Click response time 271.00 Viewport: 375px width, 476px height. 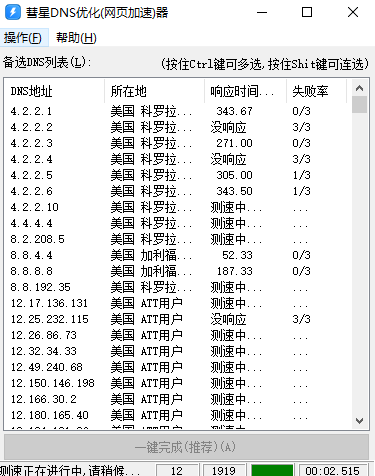(x=234, y=143)
